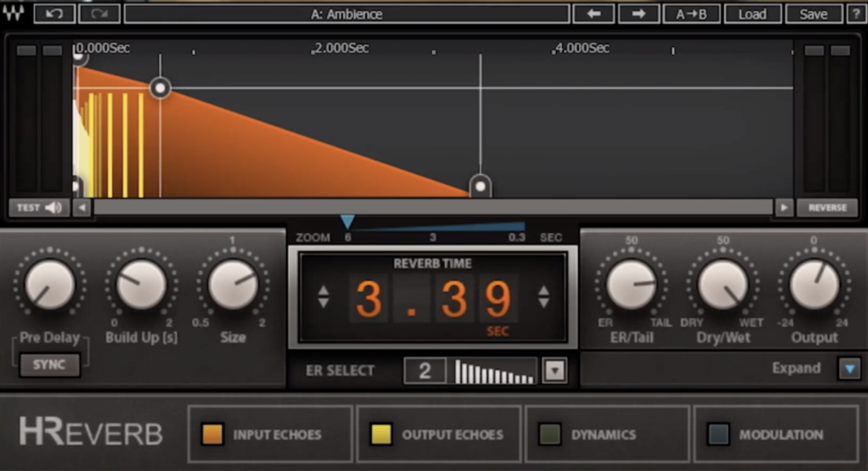Click the Build Up knob
This screenshot has height=471, width=868.
141,284
